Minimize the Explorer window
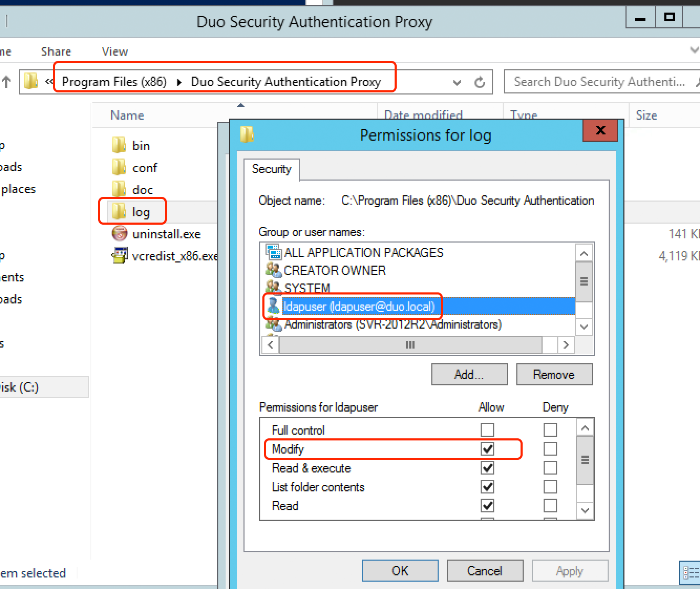This screenshot has height=589, width=700. pyautogui.click(x=640, y=18)
